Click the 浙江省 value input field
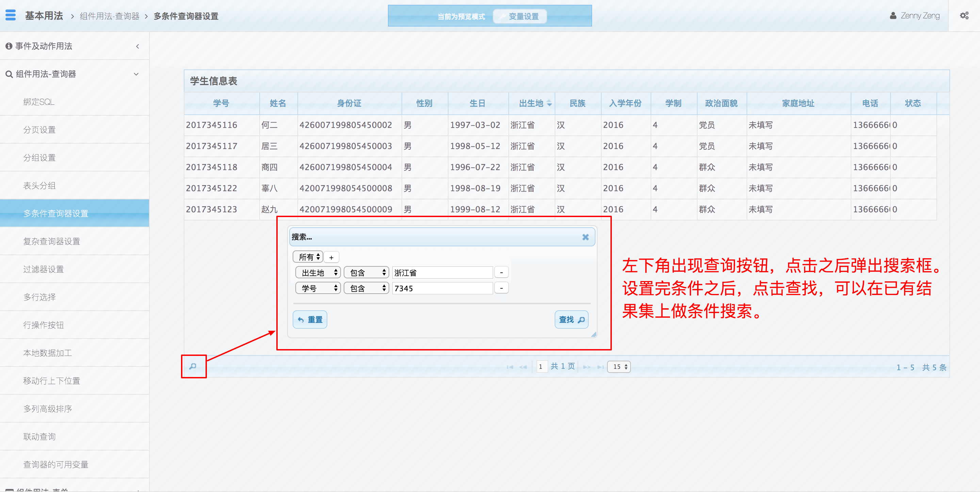 [x=442, y=273]
